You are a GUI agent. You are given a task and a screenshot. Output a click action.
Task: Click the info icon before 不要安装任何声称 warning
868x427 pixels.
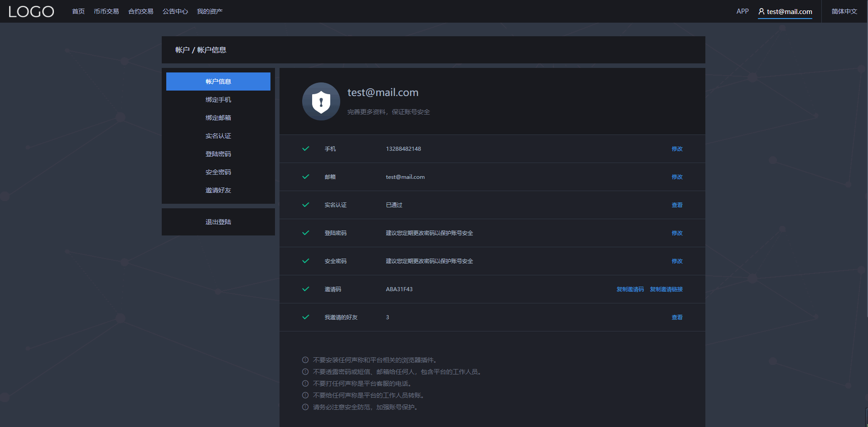click(x=305, y=360)
